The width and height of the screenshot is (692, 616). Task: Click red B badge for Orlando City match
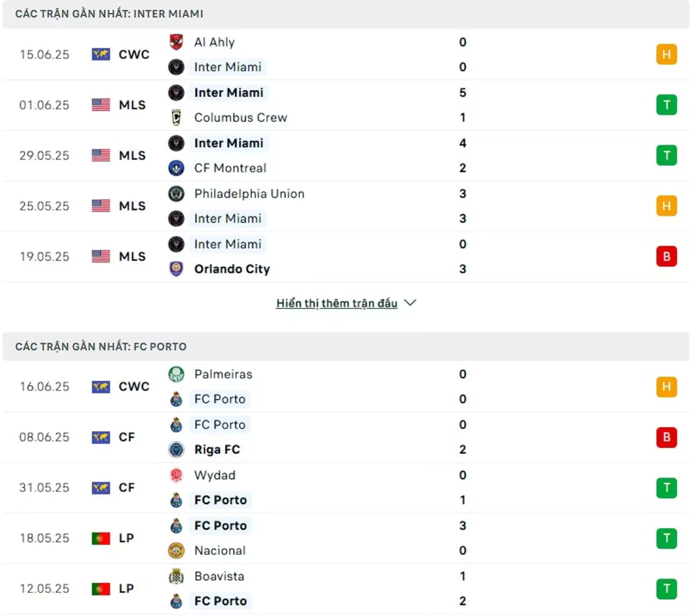coord(667,256)
